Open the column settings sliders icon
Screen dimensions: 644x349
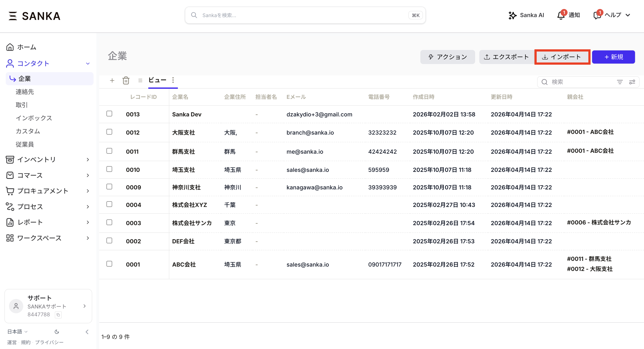click(632, 82)
